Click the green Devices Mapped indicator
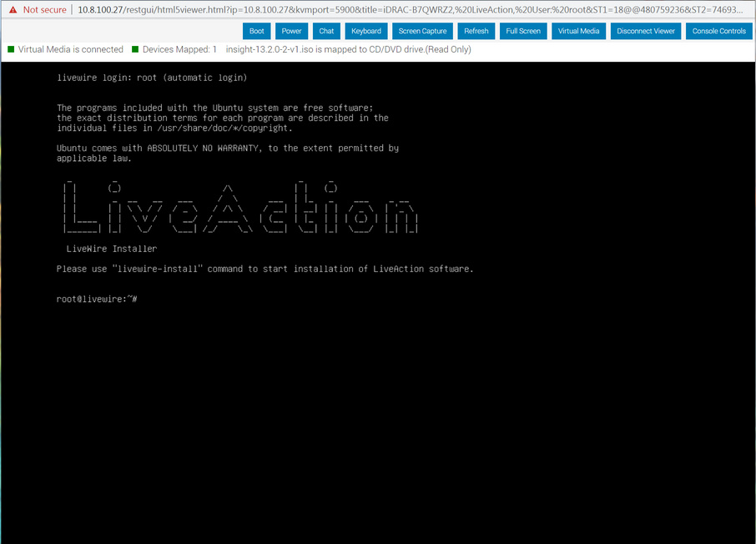 click(x=135, y=49)
